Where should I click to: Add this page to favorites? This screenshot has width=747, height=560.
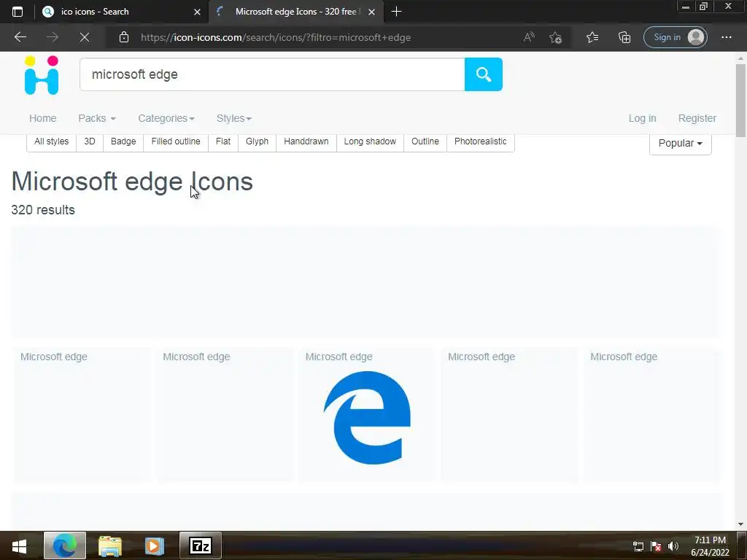tap(555, 37)
